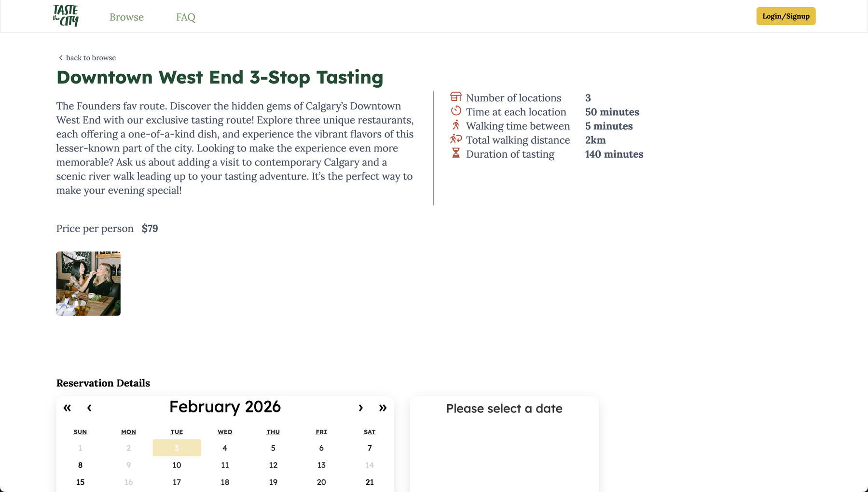Open the February 2026 month selector

point(225,407)
